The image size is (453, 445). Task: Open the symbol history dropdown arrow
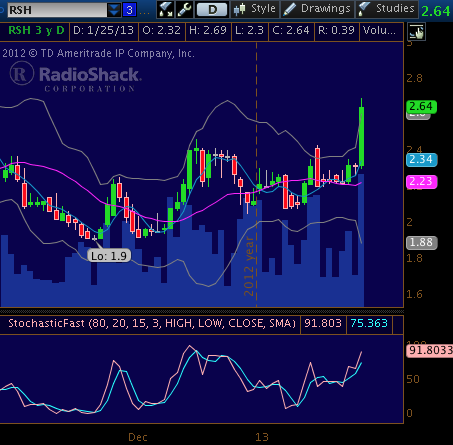[114, 10]
